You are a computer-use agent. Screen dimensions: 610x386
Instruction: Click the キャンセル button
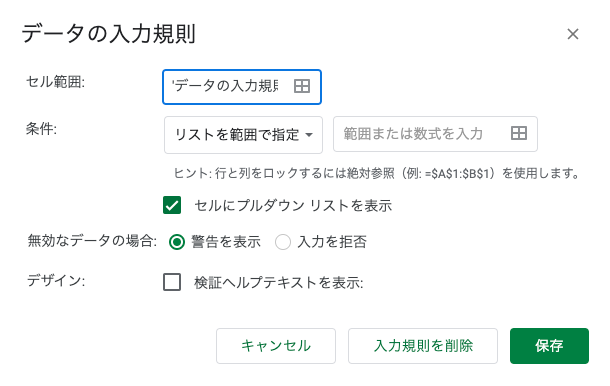click(x=276, y=346)
